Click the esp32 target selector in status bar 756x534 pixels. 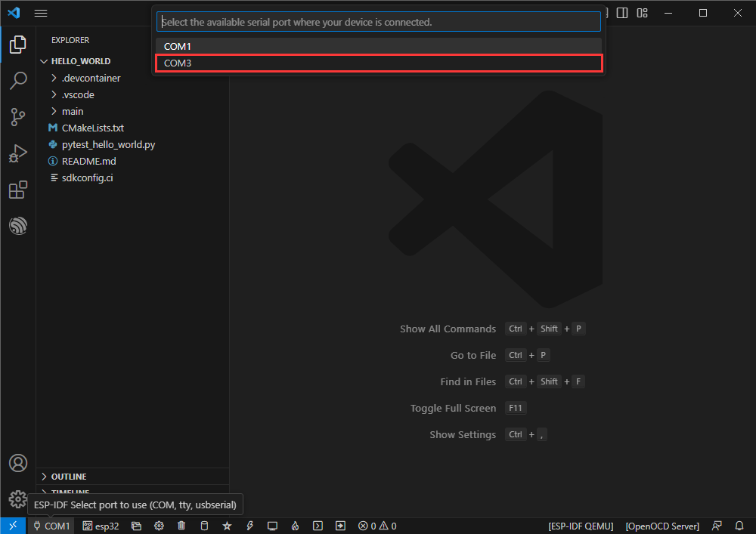pos(101,526)
